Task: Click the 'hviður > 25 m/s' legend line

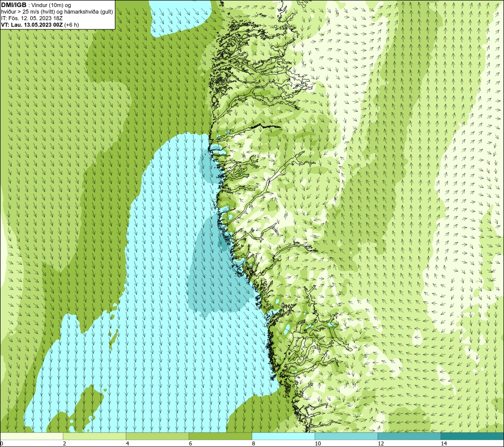Action: 57,12
